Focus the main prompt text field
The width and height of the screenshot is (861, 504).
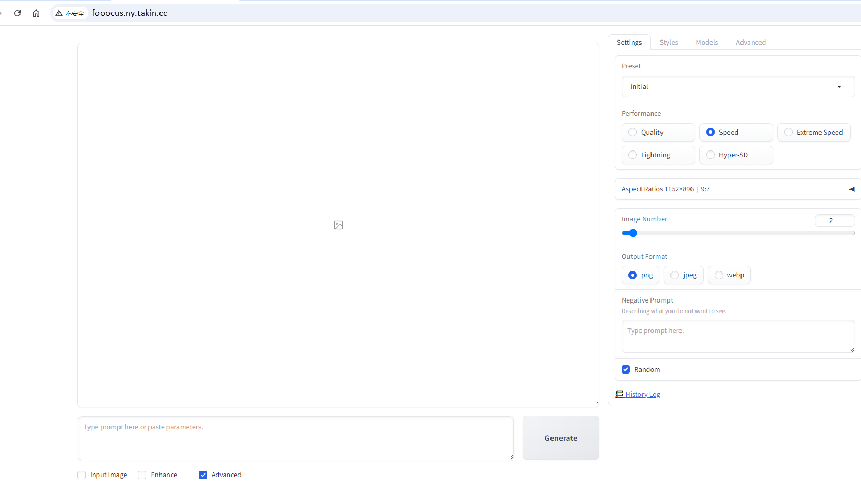pos(295,438)
